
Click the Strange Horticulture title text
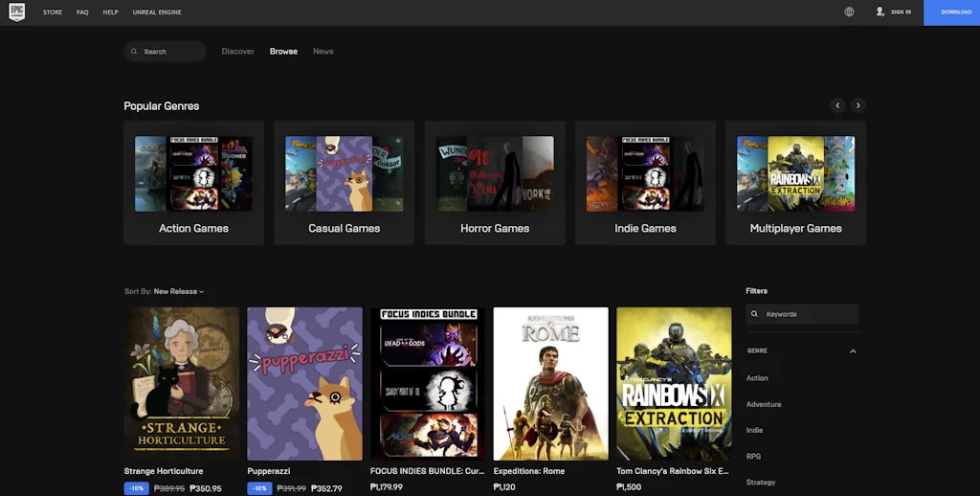pos(164,471)
